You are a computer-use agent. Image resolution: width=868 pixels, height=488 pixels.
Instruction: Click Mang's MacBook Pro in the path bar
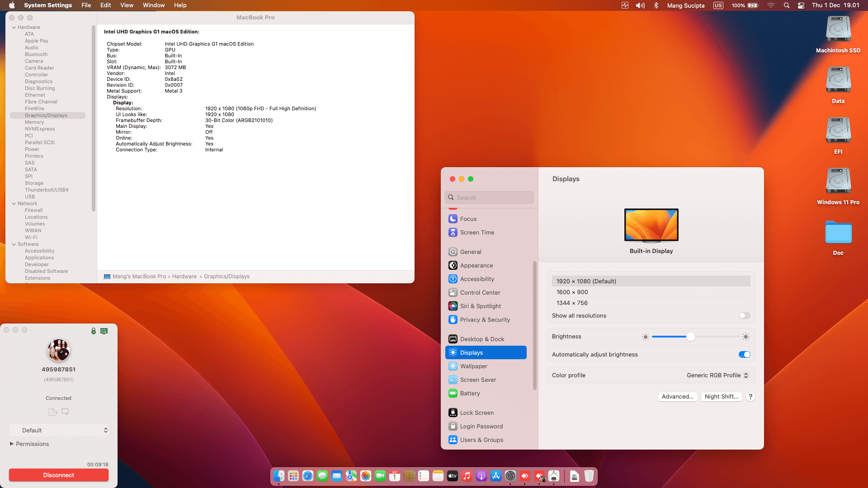coord(139,277)
